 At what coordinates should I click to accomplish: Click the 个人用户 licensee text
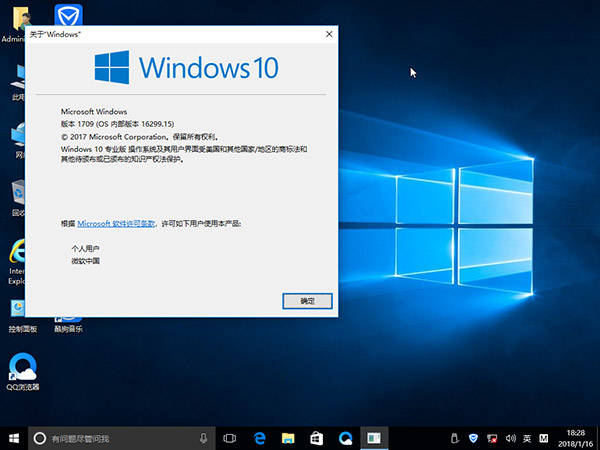tap(85, 249)
